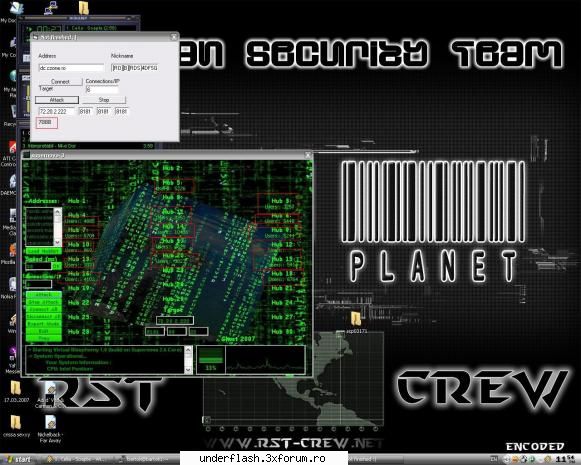Click the EN language indicator in tray
The width and height of the screenshot is (581, 465).
click(494, 459)
